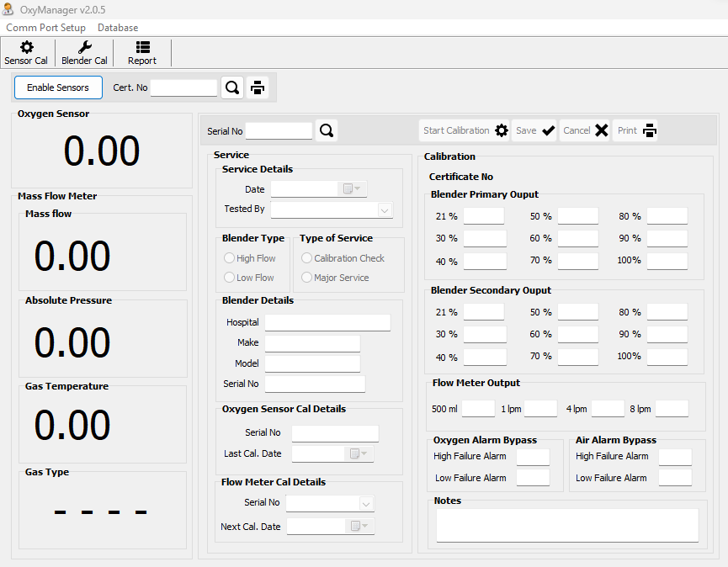Click Secondary Output 70 % field
This screenshot has height=567, width=728.
point(578,357)
